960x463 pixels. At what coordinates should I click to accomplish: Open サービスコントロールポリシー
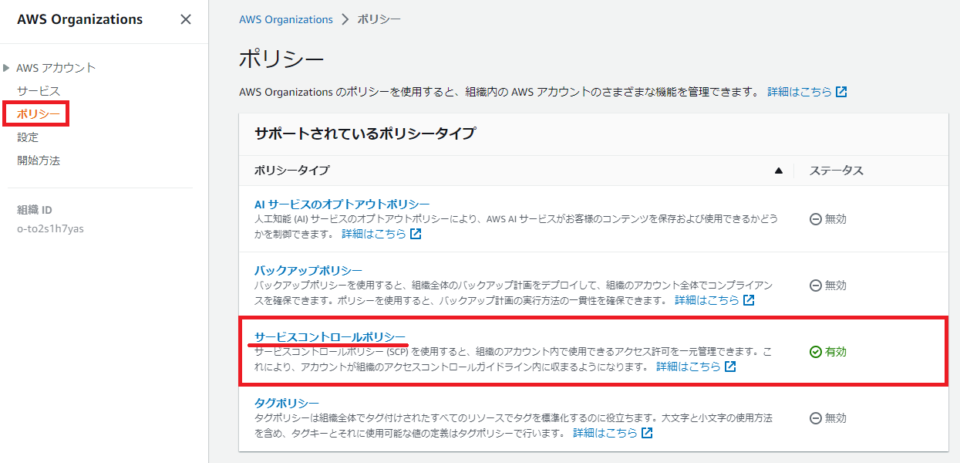tap(330, 336)
